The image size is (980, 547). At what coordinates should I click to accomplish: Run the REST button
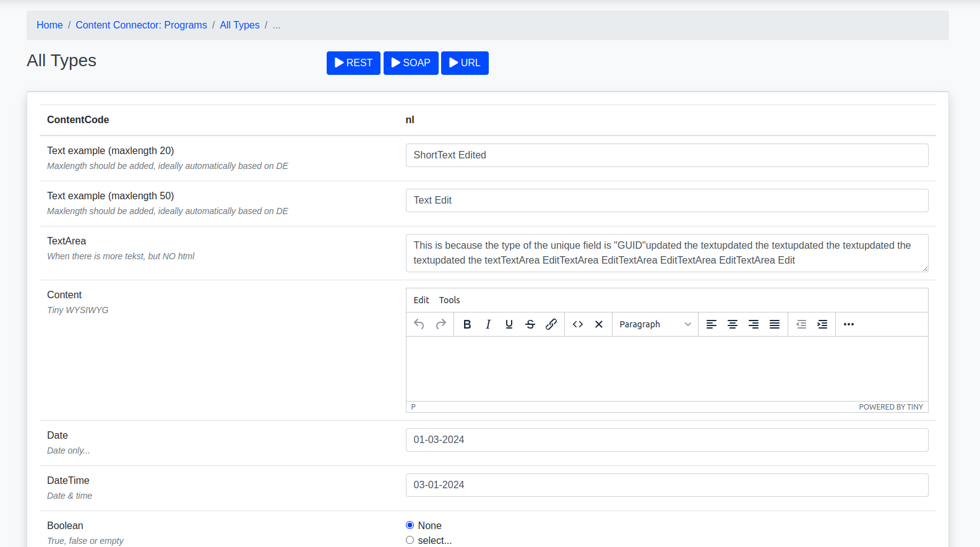[x=353, y=63]
